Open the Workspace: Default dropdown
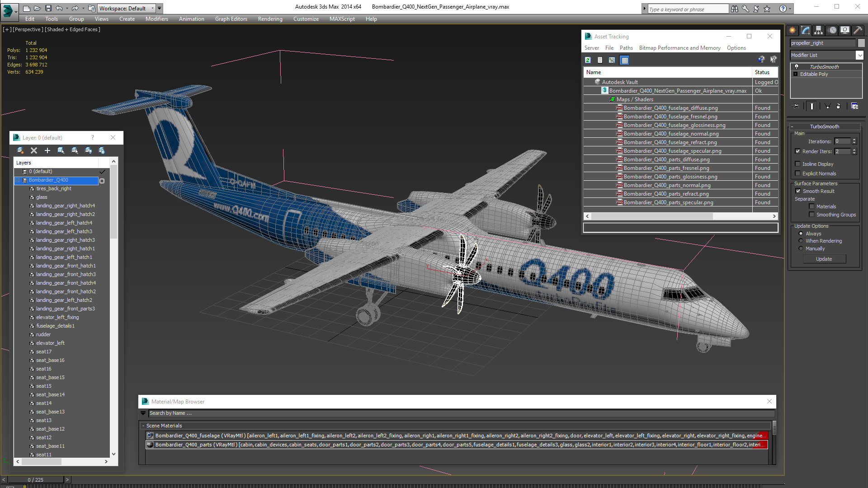Image resolution: width=868 pixels, height=488 pixels. coord(126,8)
